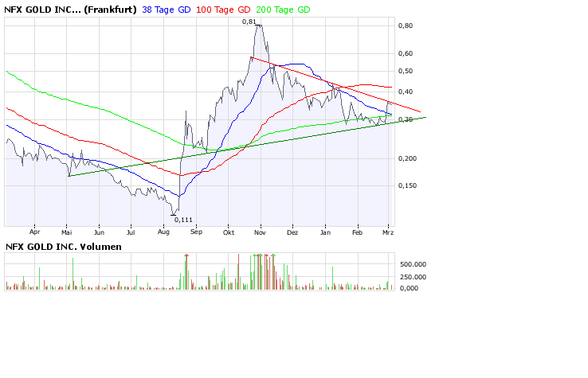The width and height of the screenshot is (588, 378).
Task: Click the 0,80 price axis value
Action: (406, 25)
